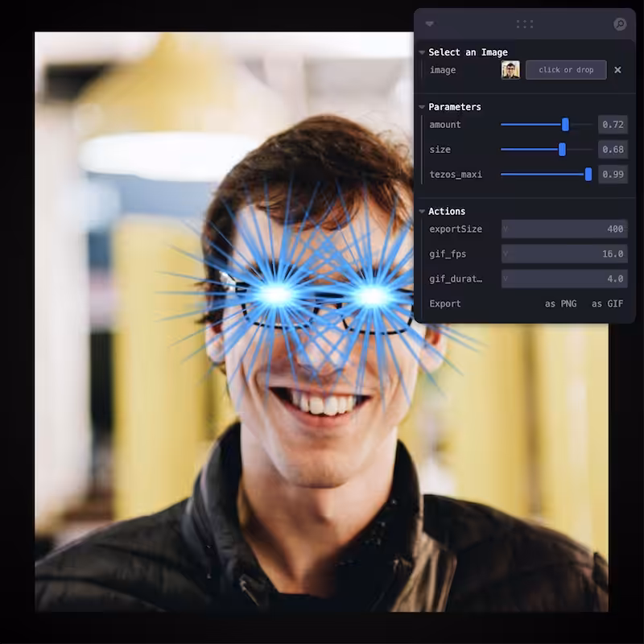
Task: Collapse the Parameters section
Action: [422, 107]
